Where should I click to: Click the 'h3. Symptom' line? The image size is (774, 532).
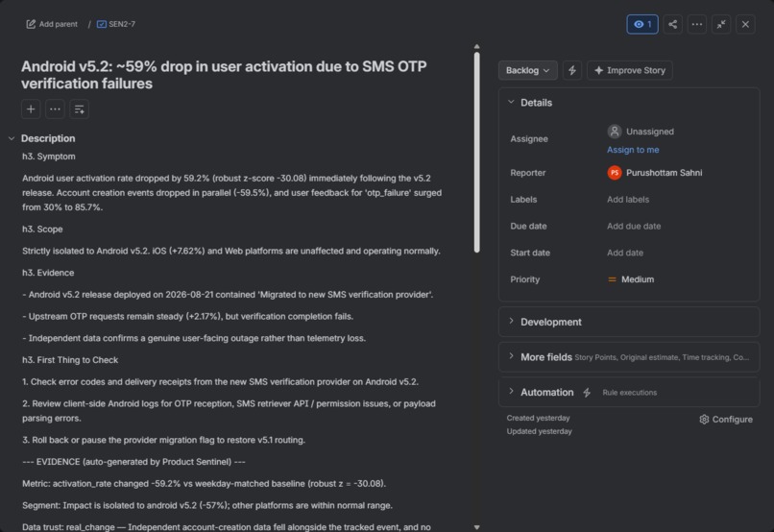[x=49, y=157]
